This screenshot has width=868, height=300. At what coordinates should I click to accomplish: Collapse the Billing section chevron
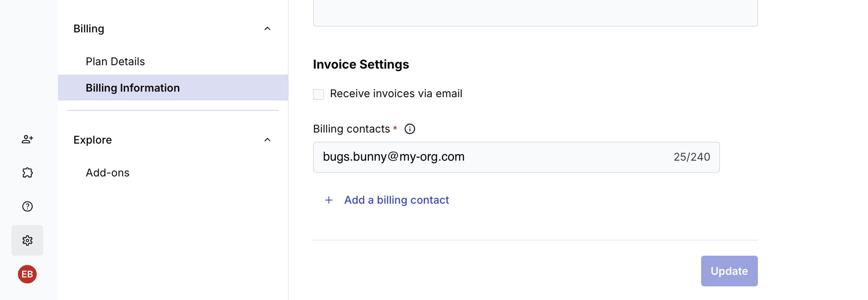click(268, 29)
